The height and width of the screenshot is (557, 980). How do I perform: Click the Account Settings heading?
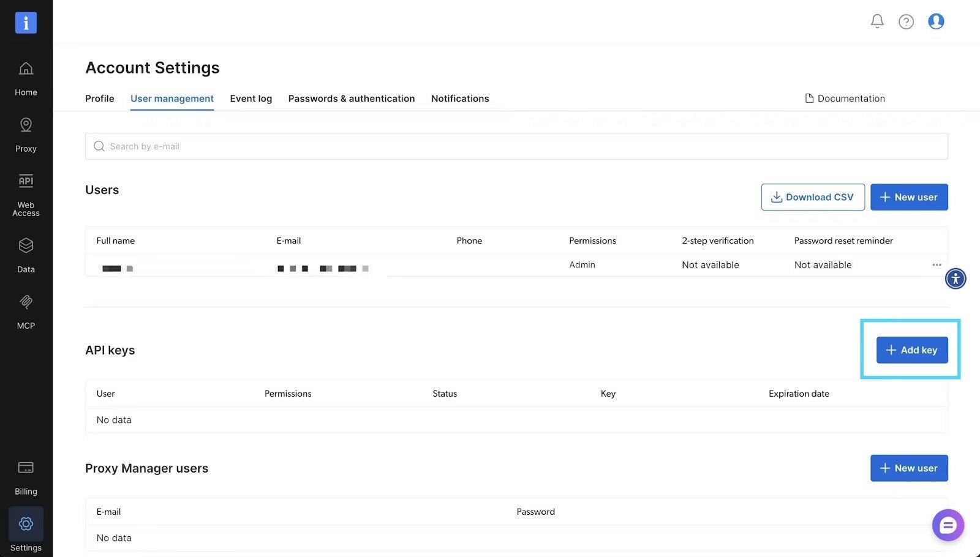point(153,67)
